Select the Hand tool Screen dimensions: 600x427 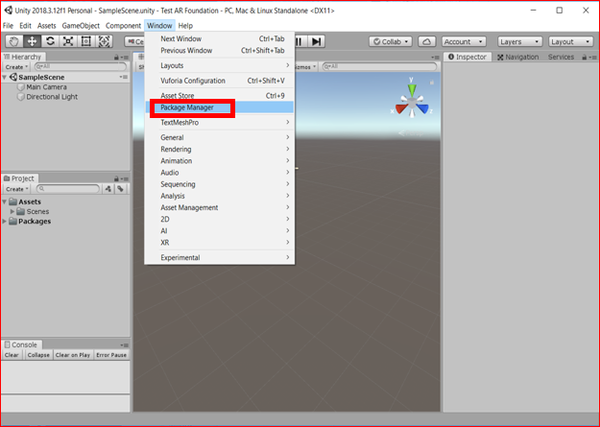click(14, 41)
